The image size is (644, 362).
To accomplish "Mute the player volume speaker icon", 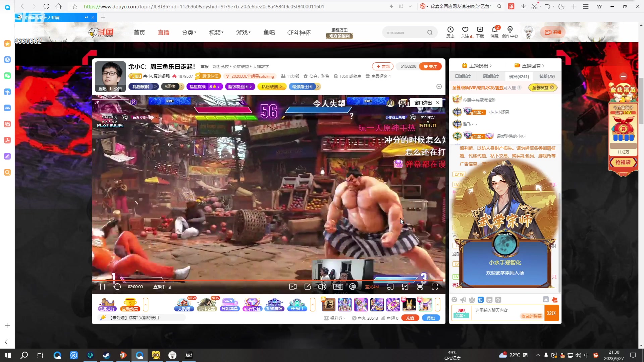I will click(x=322, y=287).
